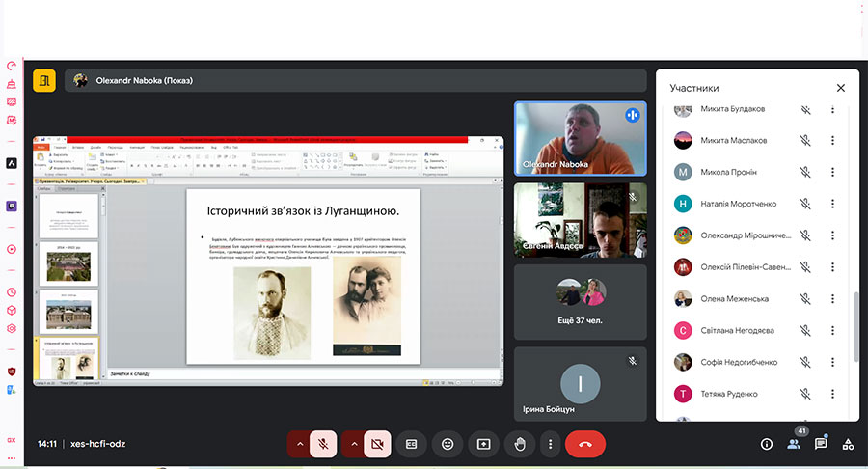Close the Участники panel

pos(840,88)
